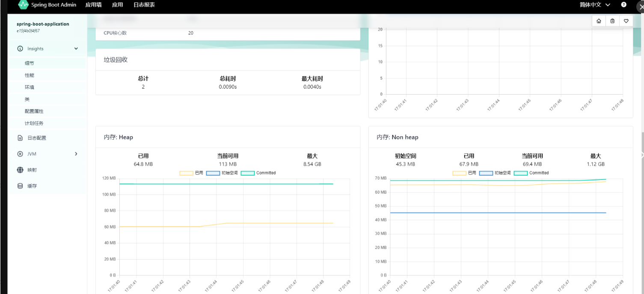Toggle Non heap chart Committed legend swatch
Image resolution: width=644 pixels, height=294 pixels.
click(x=521, y=173)
